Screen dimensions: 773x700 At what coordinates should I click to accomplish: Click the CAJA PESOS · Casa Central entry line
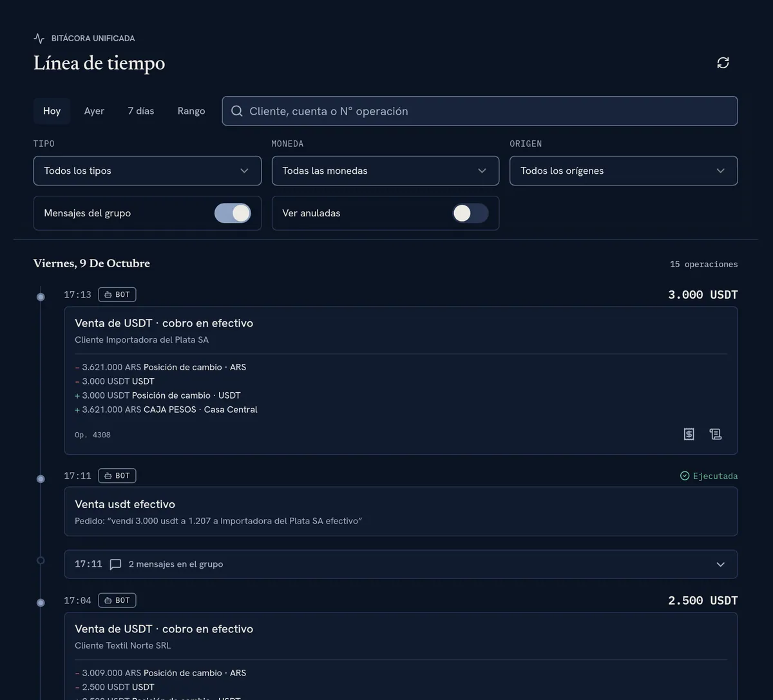(166, 410)
